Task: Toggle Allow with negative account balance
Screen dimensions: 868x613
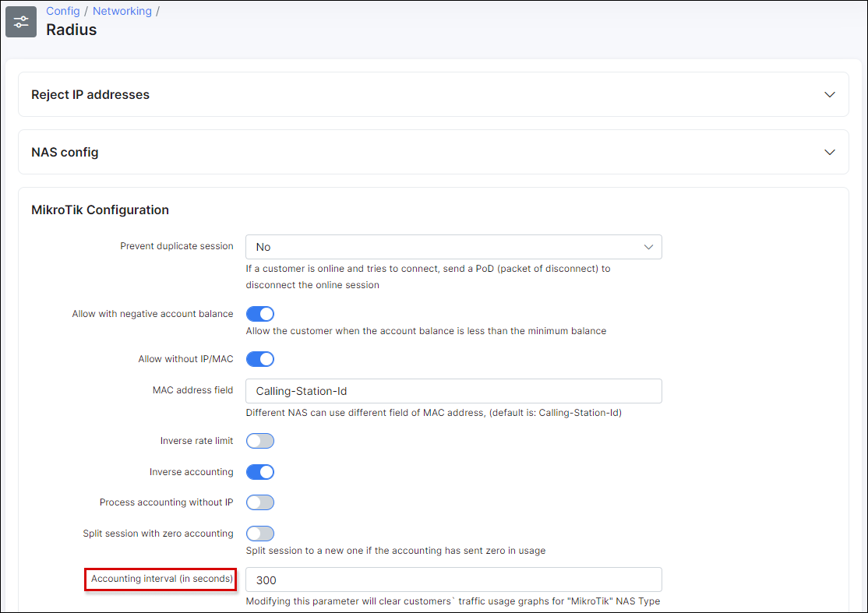Action: tap(260, 314)
